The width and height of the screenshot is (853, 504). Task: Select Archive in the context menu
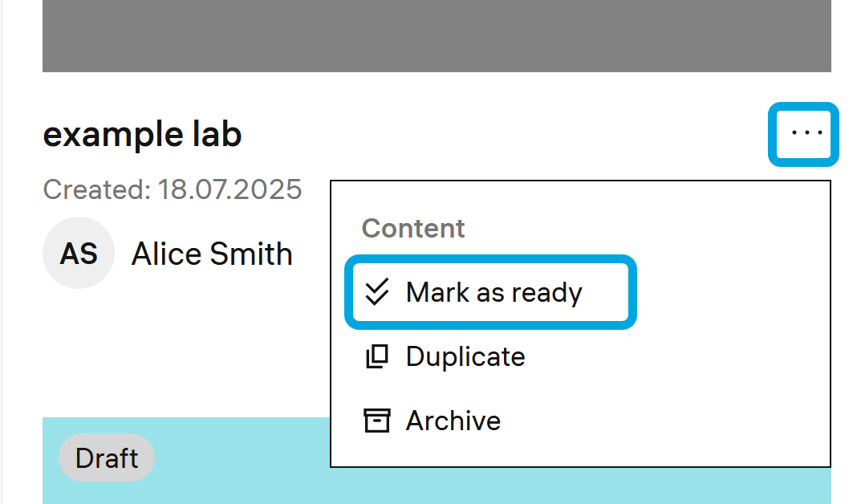pyautogui.click(x=453, y=421)
